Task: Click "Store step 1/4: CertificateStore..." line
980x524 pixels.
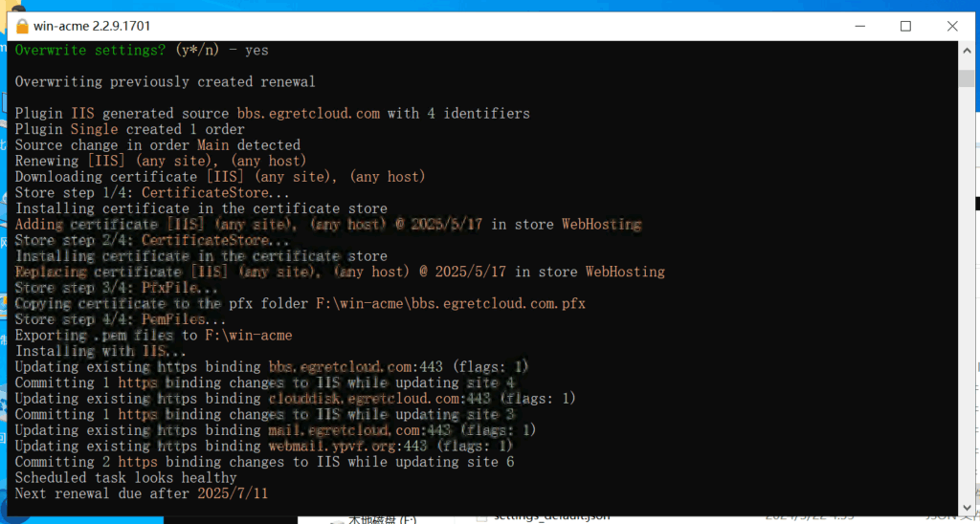Action: [152, 193]
